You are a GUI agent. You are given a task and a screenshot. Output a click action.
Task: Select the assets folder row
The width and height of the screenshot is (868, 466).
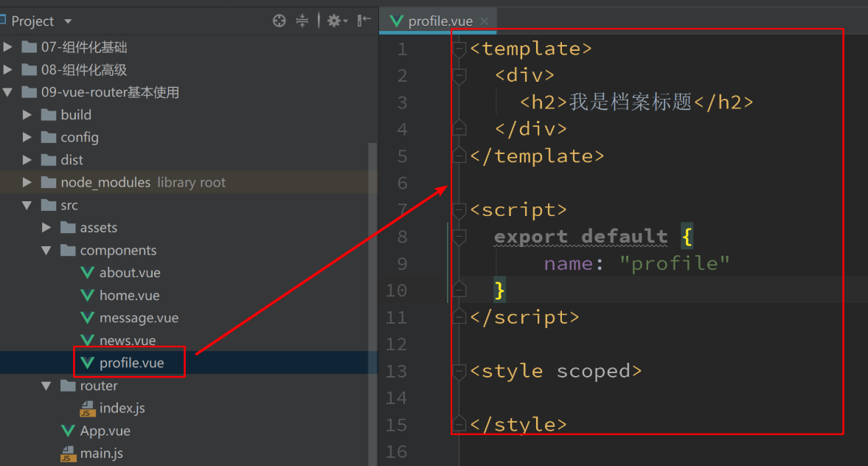point(188,227)
